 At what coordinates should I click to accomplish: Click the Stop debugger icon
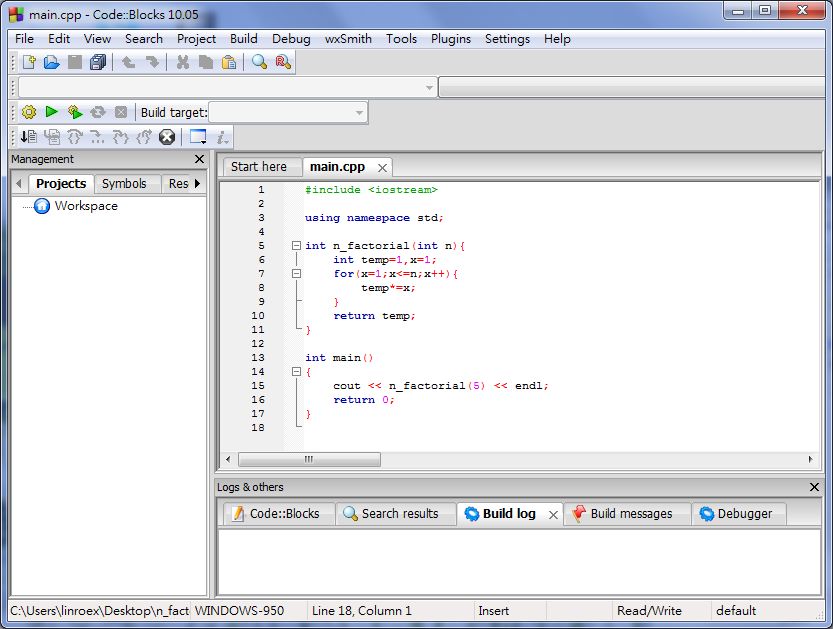pos(167,137)
